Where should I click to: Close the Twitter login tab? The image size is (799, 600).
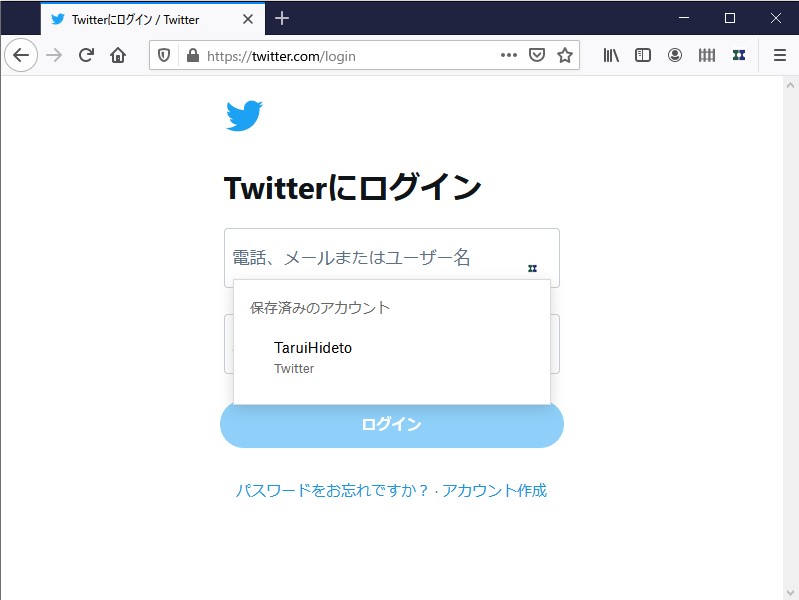click(248, 19)
